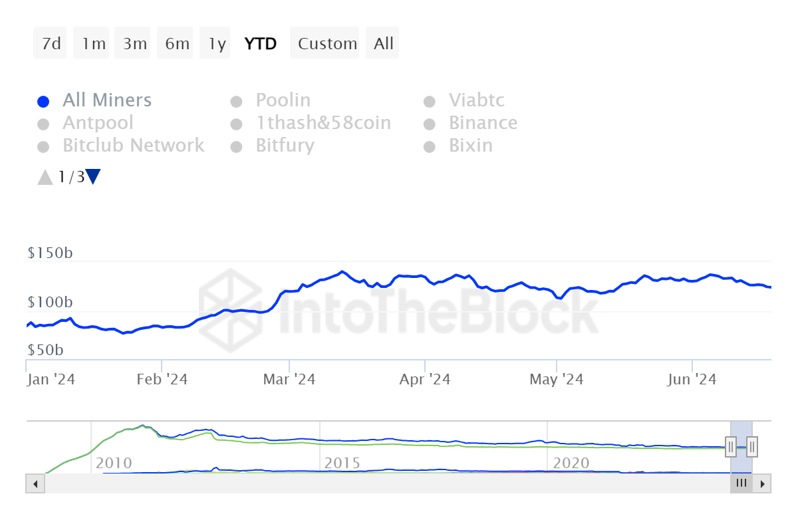Open the Custom date range
This screenshot has width=798, height=532.
pos(327,44)
